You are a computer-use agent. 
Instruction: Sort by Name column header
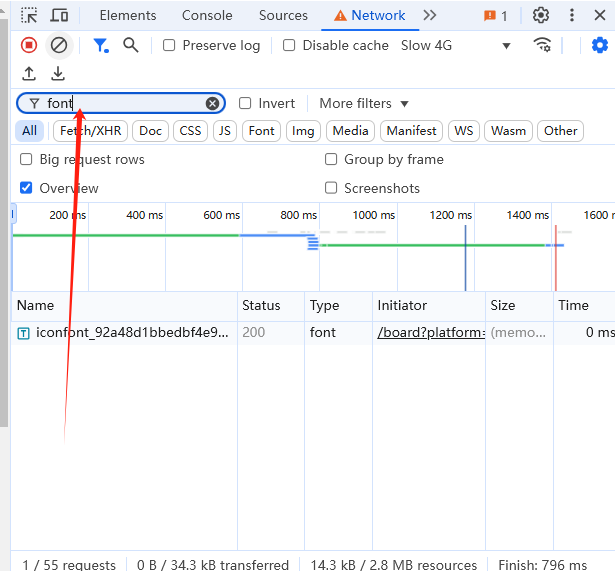(125, 306)
